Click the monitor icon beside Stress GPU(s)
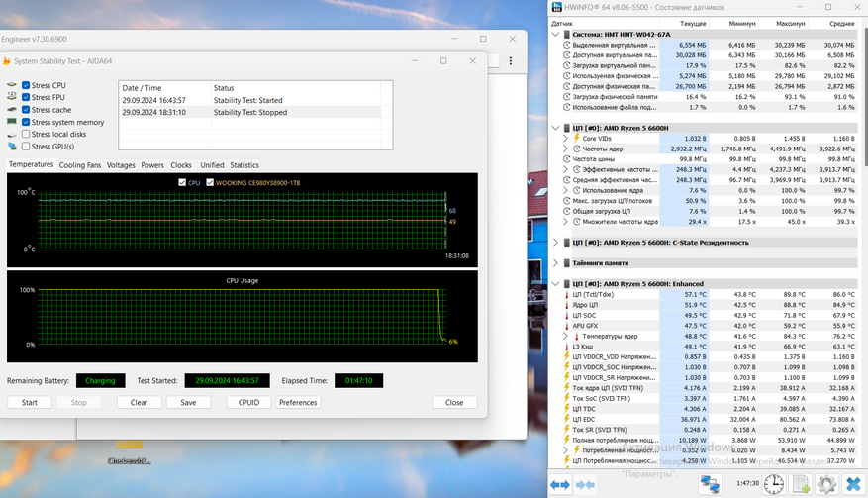868x498 pixels. 12,147
